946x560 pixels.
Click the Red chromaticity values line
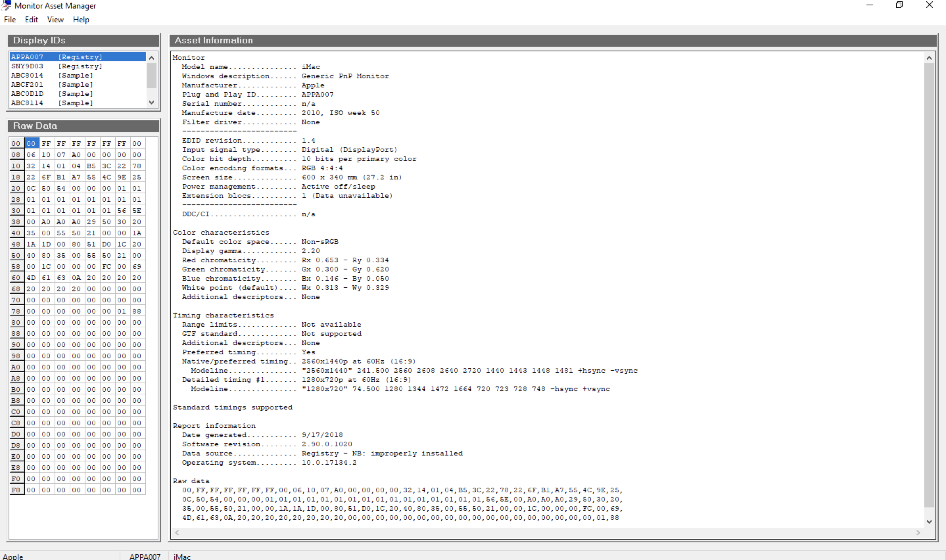[285, 260]
